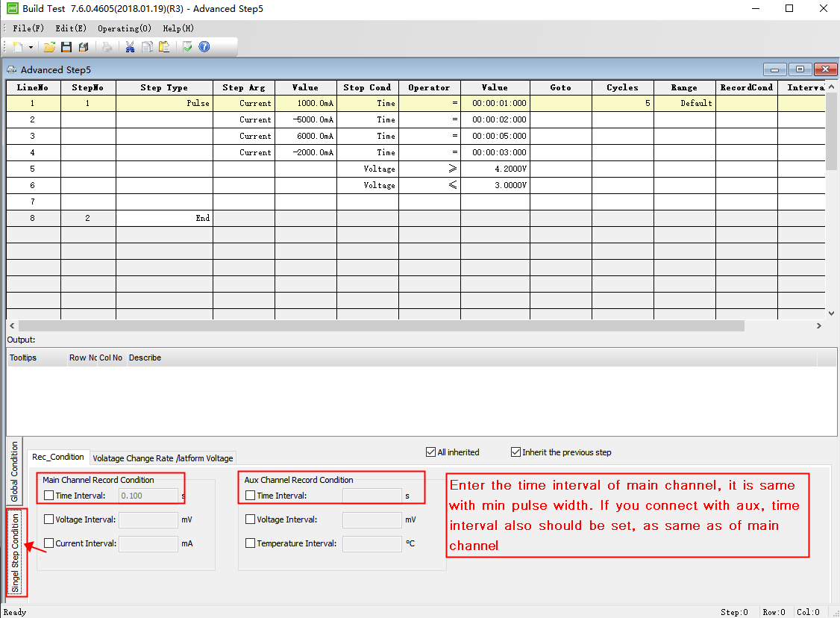The width and height of the screenshot is (840, 618).
Task: Enable Main Channel Time Interval checkbox
Action: pos(48,496)
